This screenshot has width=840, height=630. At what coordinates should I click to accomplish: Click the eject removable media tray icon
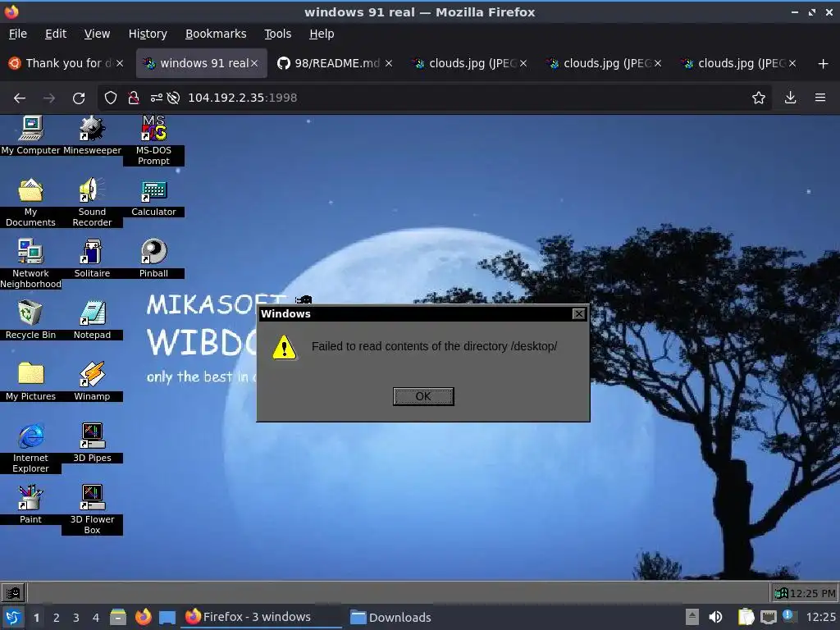click(692, 617)
